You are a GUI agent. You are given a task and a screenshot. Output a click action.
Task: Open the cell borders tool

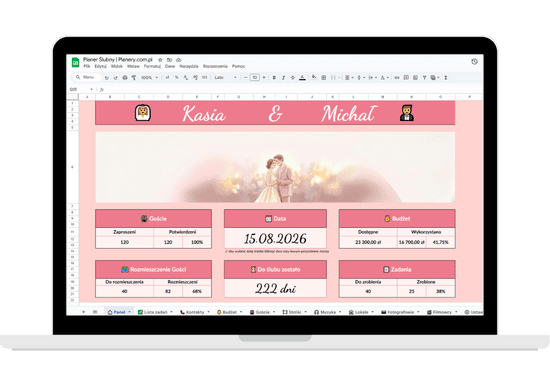[x=324, y=78]
